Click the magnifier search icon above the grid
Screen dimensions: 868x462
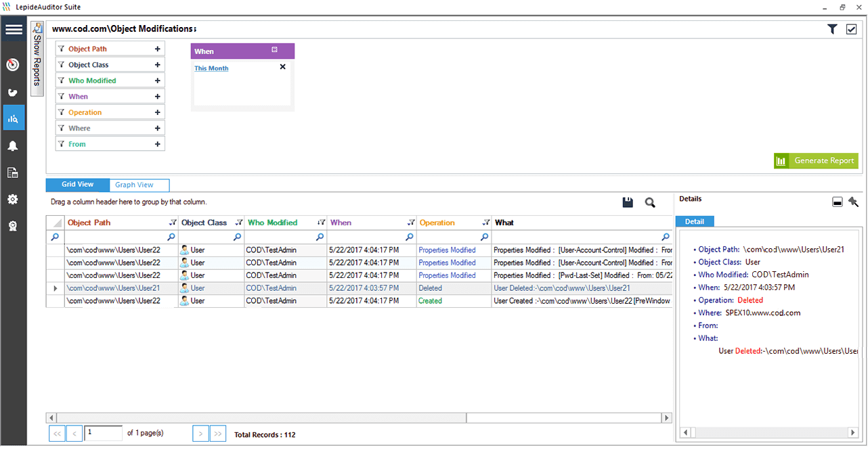click(x=650, y=202)
